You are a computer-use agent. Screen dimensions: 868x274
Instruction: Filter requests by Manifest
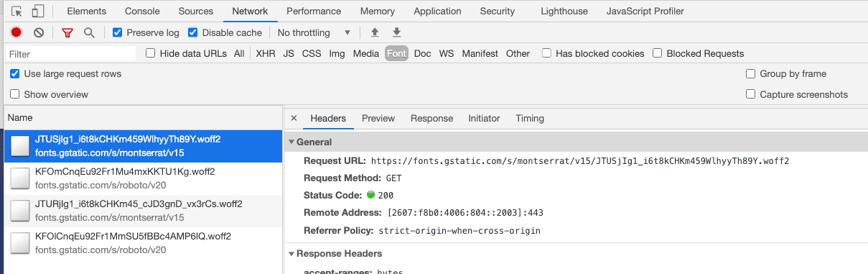(x=480, y=53)
